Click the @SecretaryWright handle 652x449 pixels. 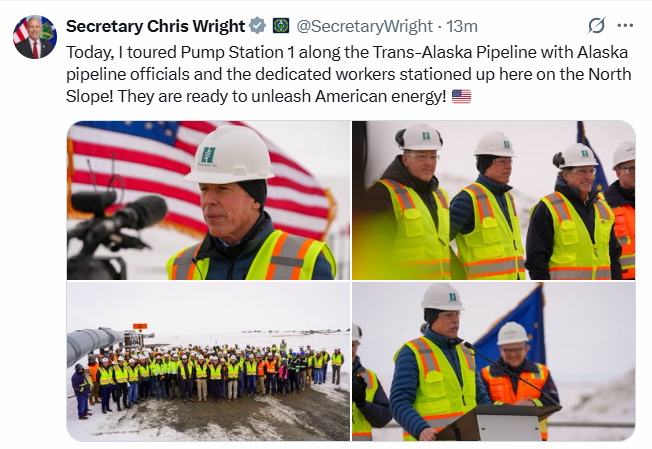click(x=364, y=26)
